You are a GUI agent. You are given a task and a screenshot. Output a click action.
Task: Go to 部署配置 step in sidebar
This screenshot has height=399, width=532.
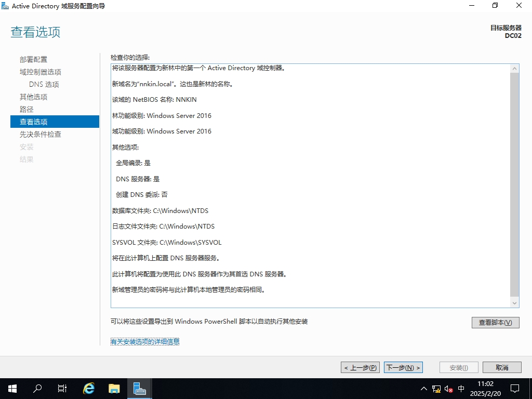tap(33, 59)
